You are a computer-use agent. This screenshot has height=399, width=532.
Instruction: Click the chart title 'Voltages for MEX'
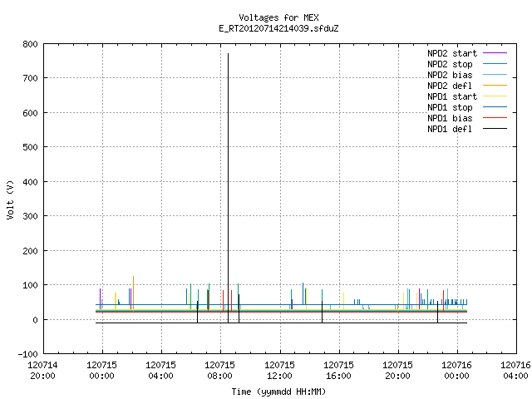pyautogui.click(x=278, y=17)
